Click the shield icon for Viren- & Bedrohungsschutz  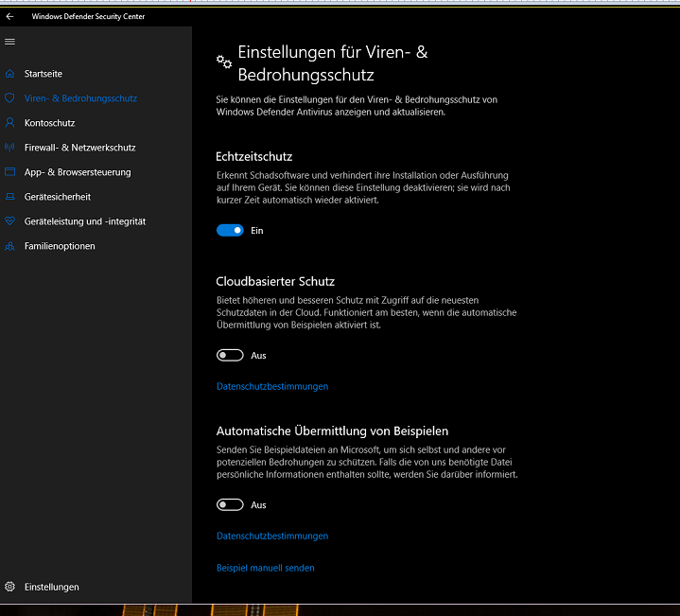[x=10, y=98]
